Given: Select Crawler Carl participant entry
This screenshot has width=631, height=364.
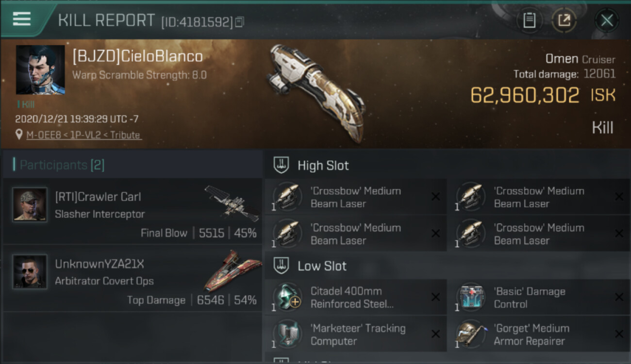Looking at the screenshot, I should [132, 211].
